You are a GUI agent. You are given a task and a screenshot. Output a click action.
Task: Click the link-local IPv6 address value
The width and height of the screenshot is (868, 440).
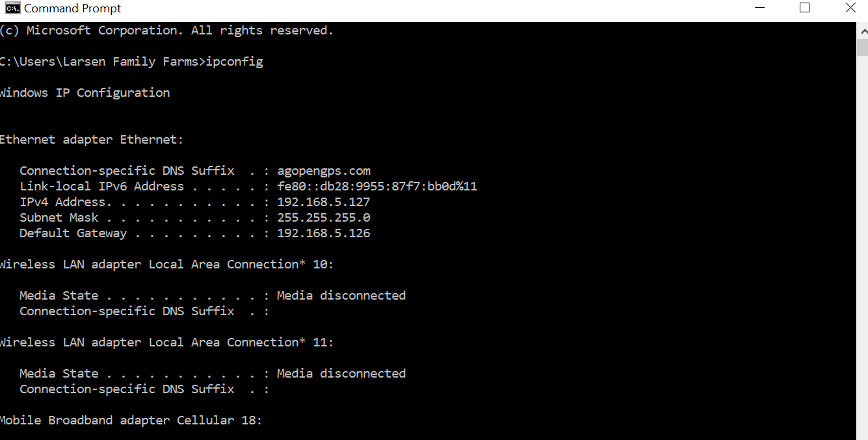click(x=377, y=187)
